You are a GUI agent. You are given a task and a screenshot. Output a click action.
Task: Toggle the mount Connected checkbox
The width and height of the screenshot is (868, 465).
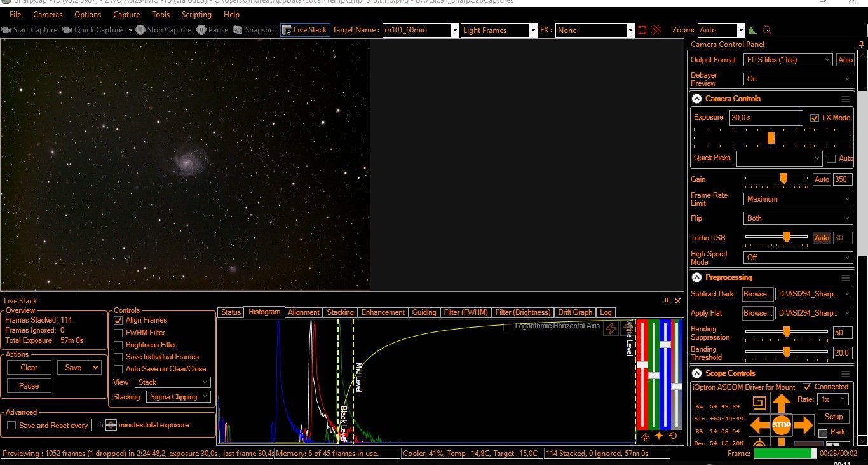tap(807, 387)
